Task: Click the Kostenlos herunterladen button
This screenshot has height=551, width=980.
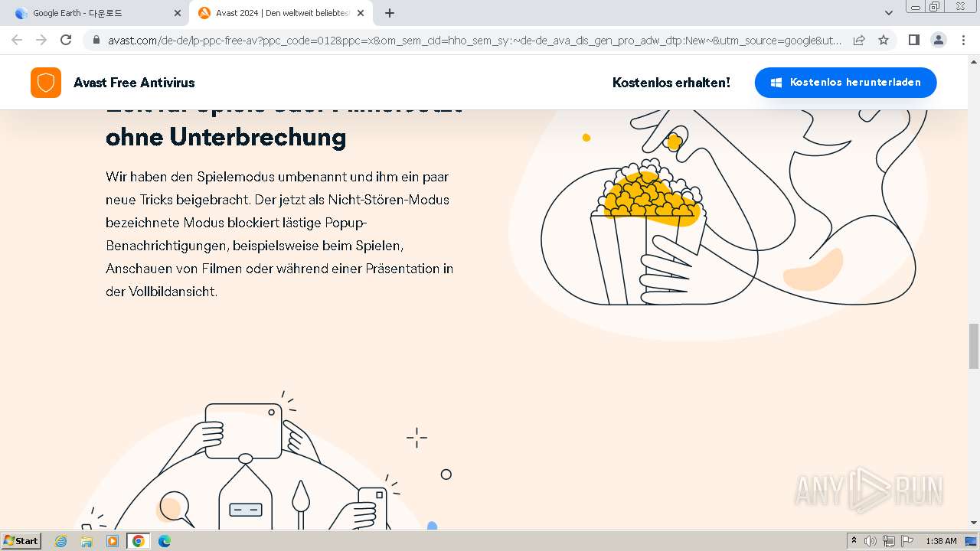Action: pyautogui.click(x=845, y=83)
